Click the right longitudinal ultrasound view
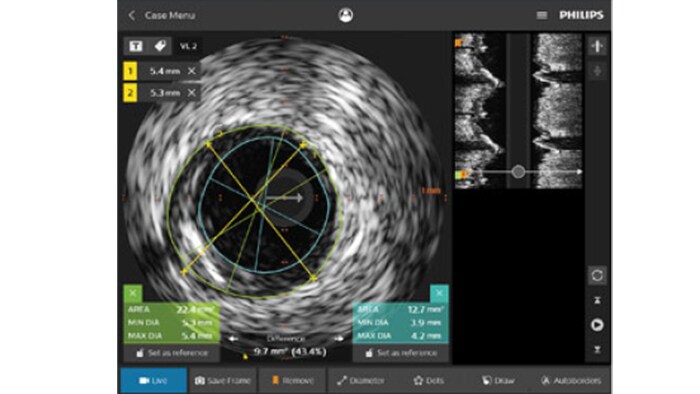The image size is (700, 394). coord(557,111)
